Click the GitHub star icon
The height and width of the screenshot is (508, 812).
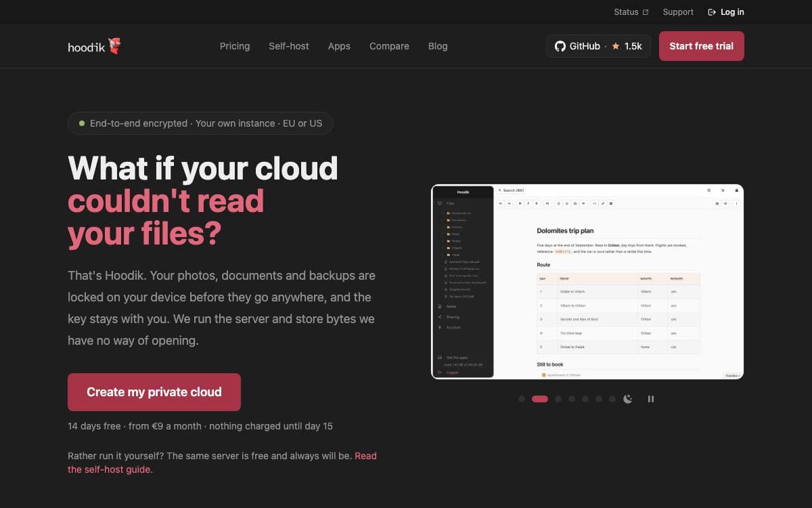click(x=616, y=46)
